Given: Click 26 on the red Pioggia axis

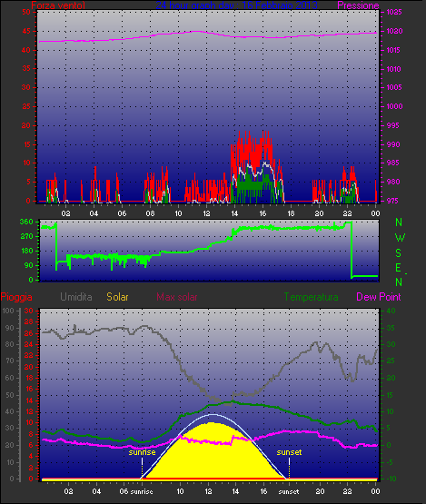Looking at the screenshot, I should click(29, 333).
